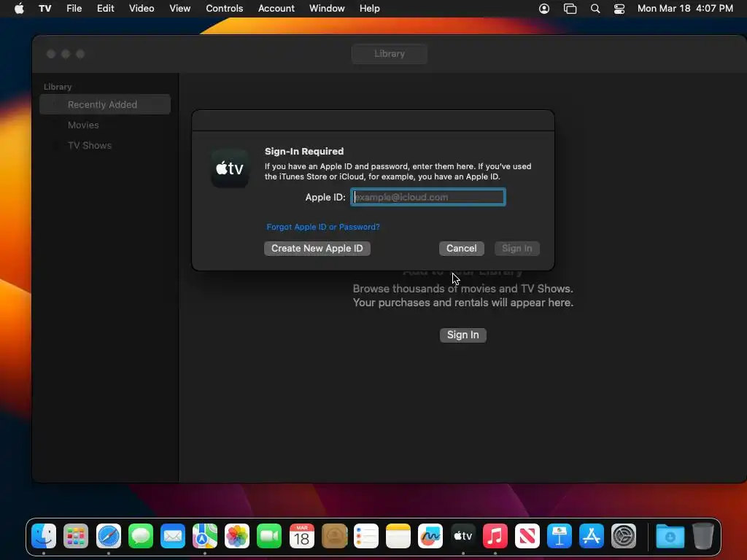Open the Account menu
The image size is (747, 560).
pos(276,8)
